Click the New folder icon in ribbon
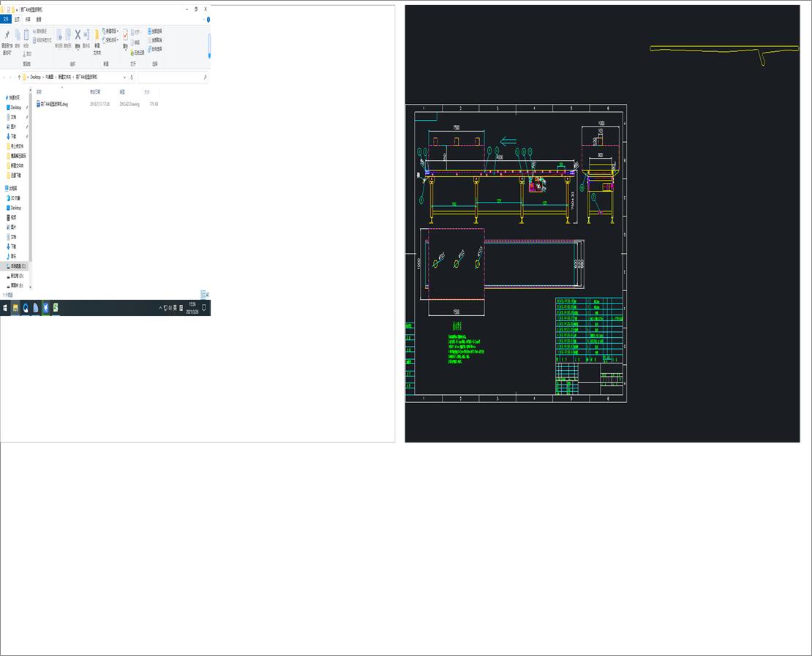Image resolution: width=812 pixels, height=656 pixels. point(97,35)
